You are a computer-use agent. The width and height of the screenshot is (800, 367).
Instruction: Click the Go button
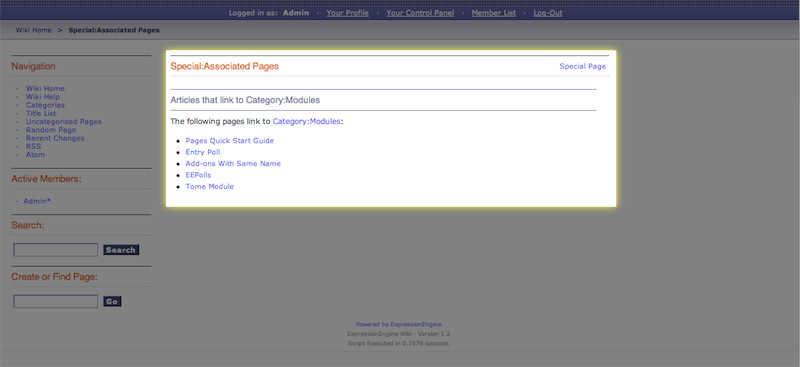pos(112,302)
